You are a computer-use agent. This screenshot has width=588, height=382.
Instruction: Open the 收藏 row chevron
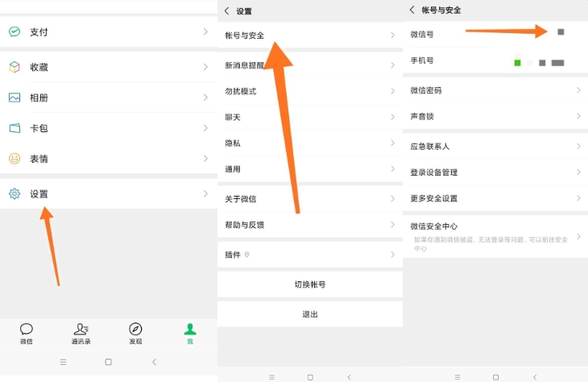point(205,67)
